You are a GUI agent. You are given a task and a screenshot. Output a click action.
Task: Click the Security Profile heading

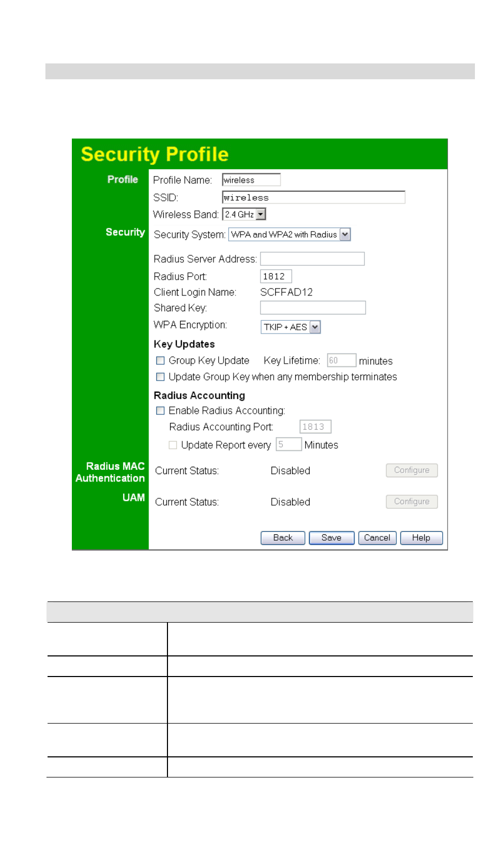click(155, 154)
